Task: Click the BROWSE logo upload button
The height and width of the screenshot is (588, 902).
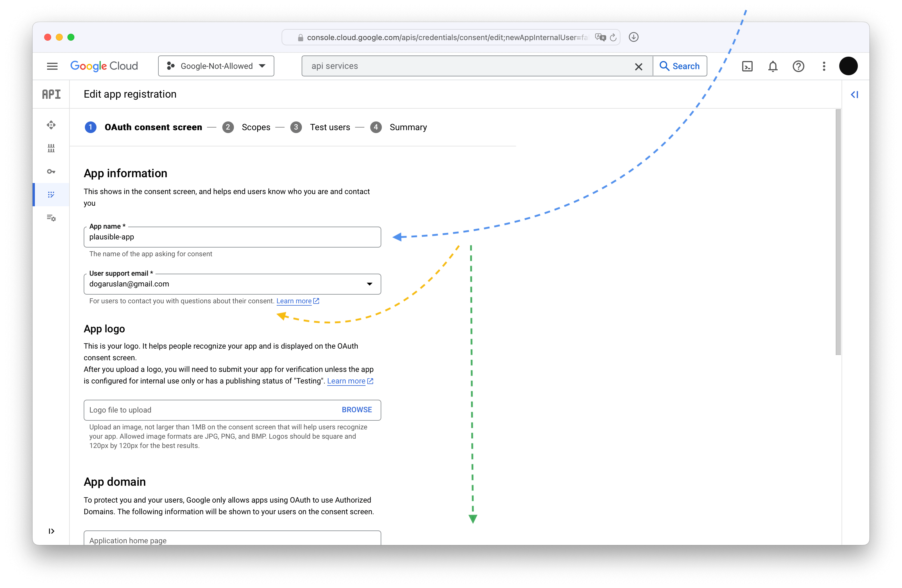Action: pyautogui.click(x=357, y=410)
